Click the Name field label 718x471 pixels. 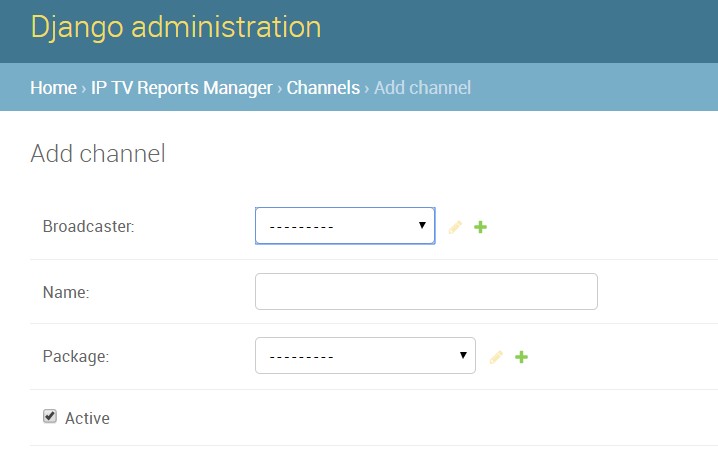pos(66,292)
